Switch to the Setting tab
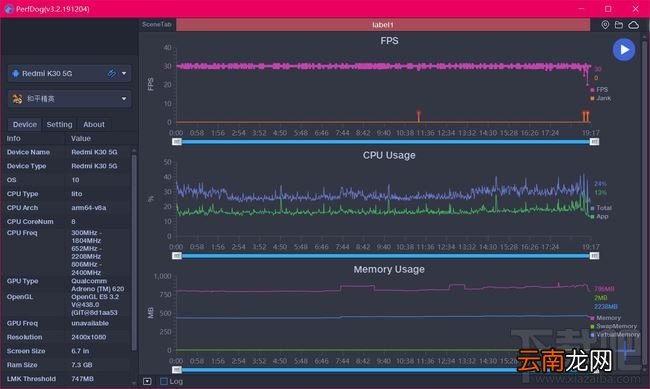Screen dimensions: 650x389 pyautogui.click(x=59, y=124)
